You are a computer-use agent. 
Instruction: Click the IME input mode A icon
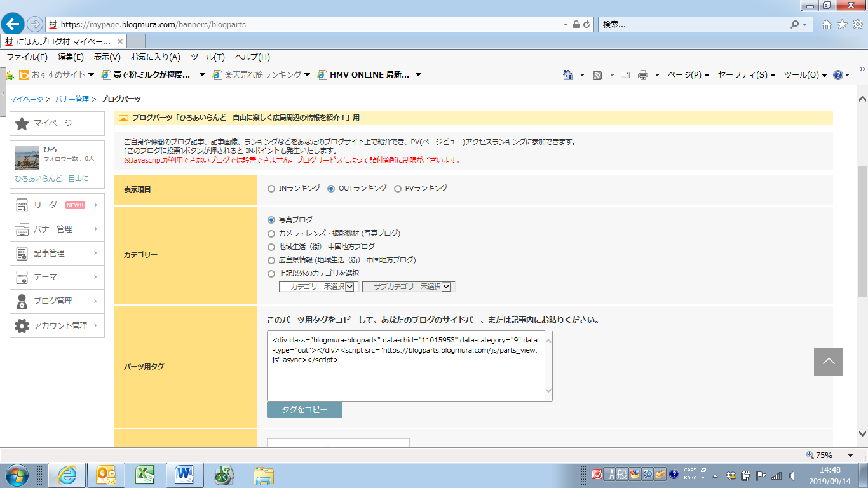pyautogui.click(x=609, y=474)
